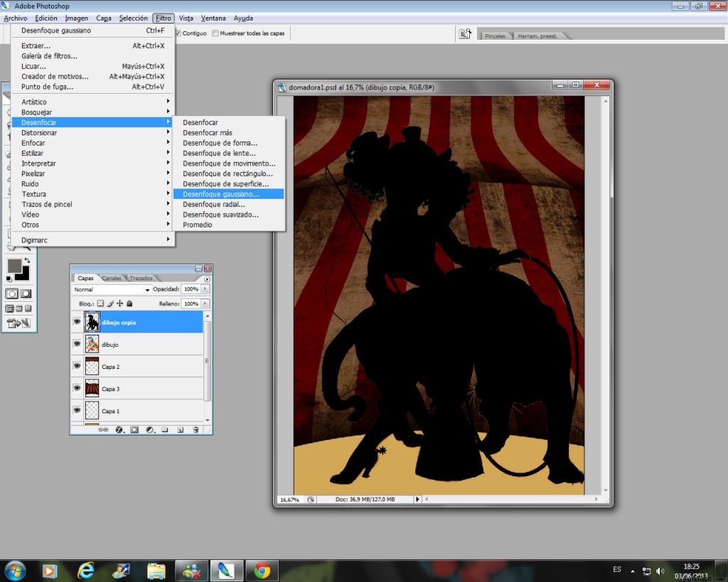This screenshot has height=582, width=728.
Task: Switch to the Canales tab
Action: point(112,278)
